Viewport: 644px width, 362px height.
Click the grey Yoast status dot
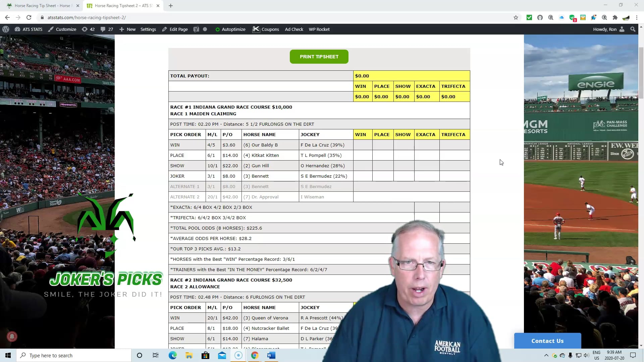click(x=205, y=29)
